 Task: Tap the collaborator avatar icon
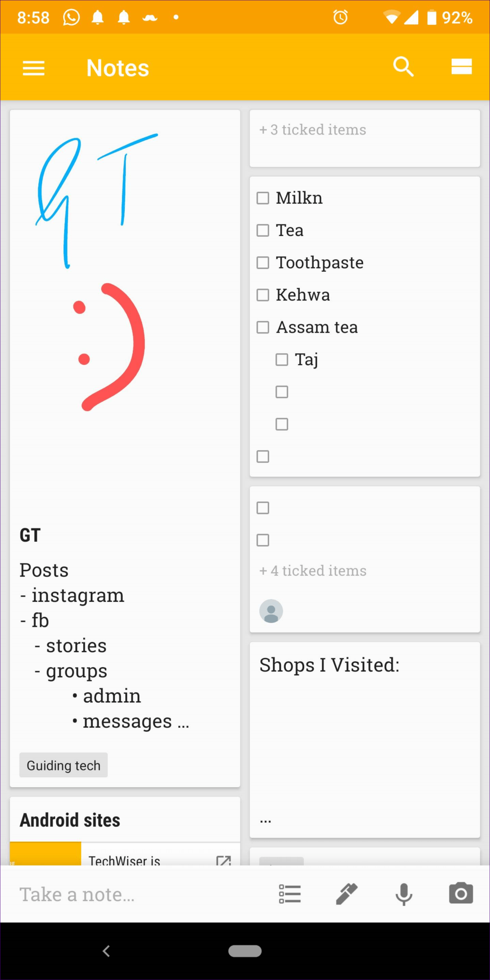(x=271, y=611)
